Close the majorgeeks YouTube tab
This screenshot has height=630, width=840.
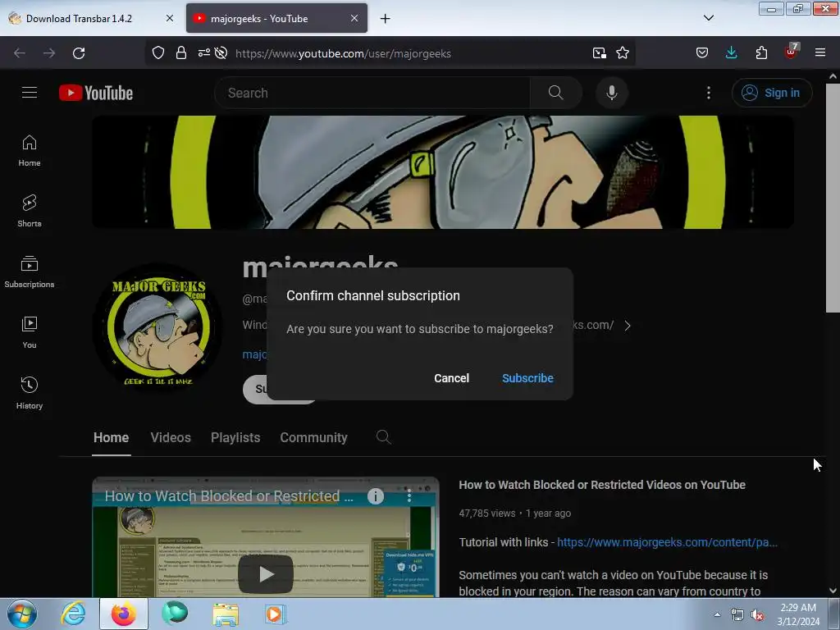[x=354, y=18]
